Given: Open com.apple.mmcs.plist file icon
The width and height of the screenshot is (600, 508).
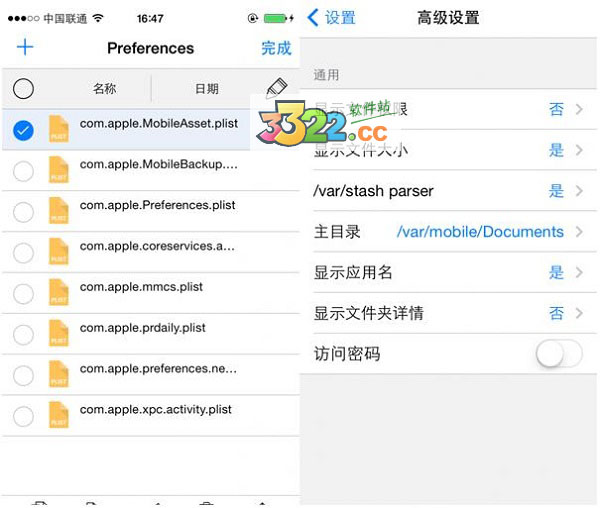Looking at the screenshot, I should pyautogui.click(x=59, y=292).
